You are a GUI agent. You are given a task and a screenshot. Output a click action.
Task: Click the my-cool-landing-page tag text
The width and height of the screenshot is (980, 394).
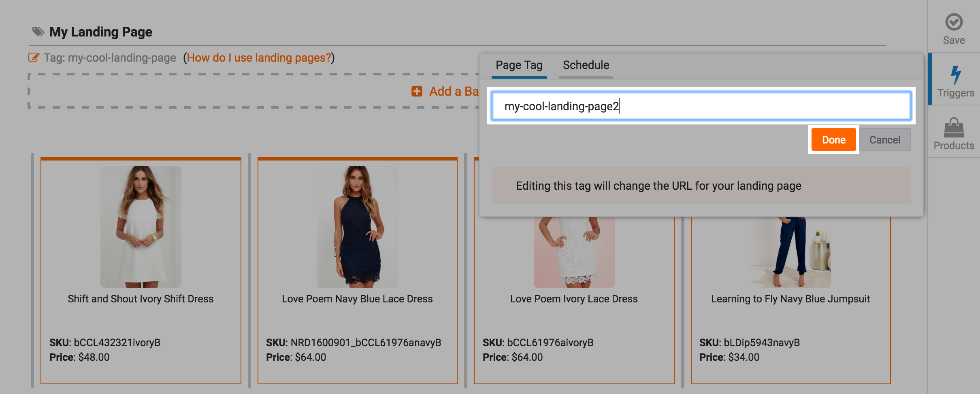(x=121, y=58)
